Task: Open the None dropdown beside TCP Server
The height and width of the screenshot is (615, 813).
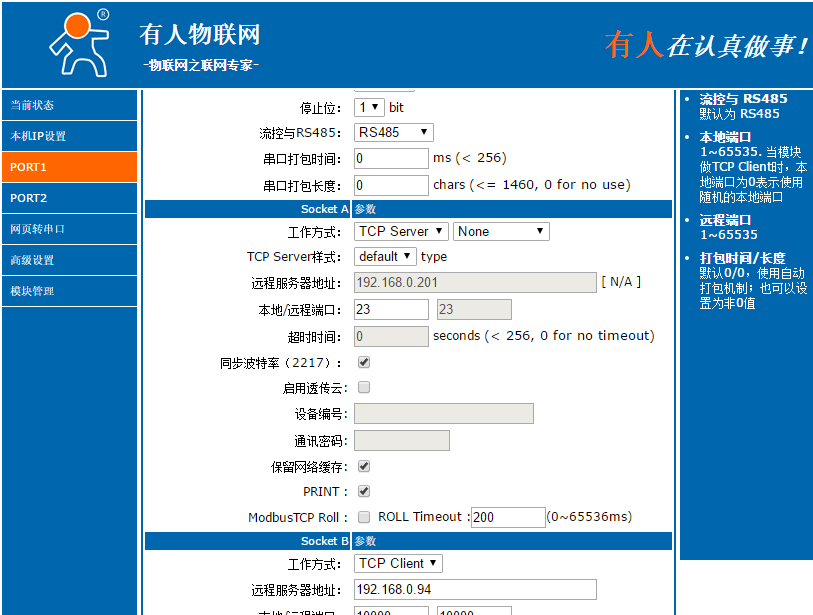Action: pos(501,231)
